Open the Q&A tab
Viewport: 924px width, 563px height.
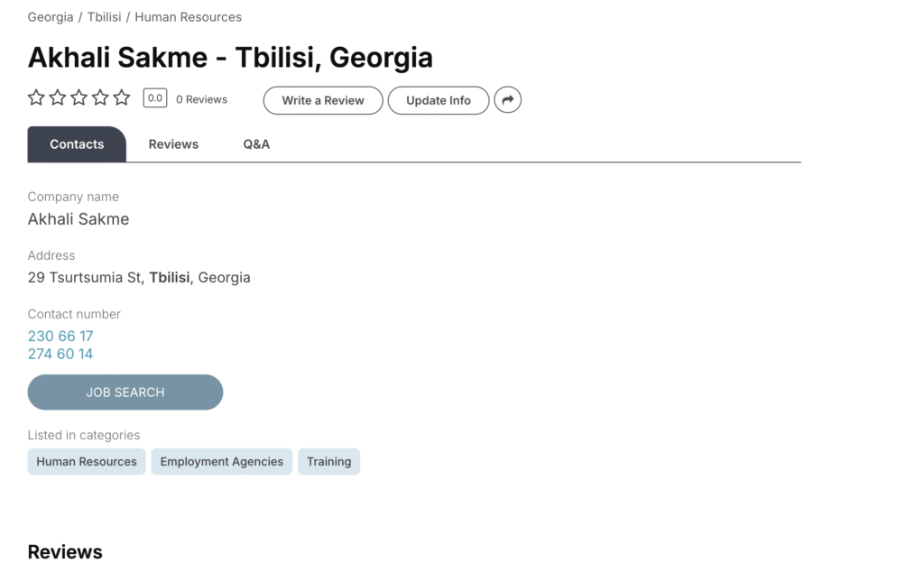pos(256,144)
